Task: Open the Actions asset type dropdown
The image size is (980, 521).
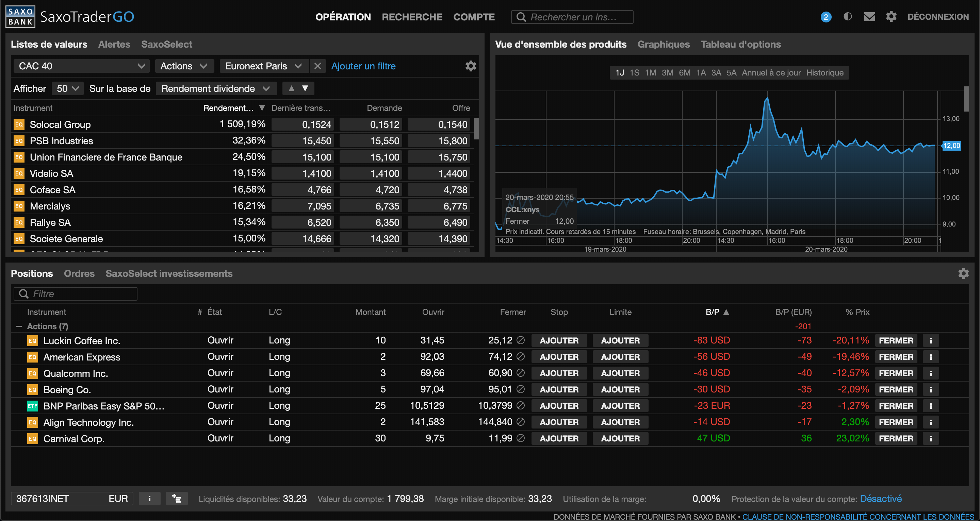Action: 184,66
